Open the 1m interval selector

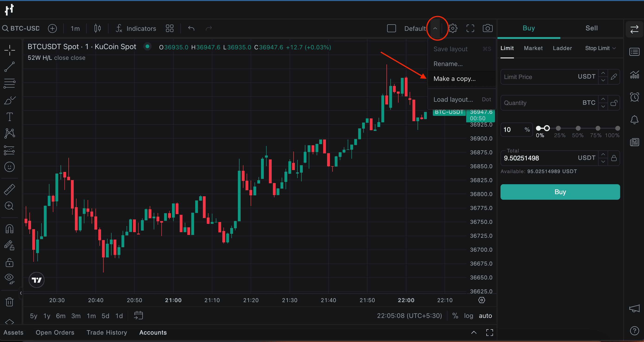pyautogui.click(x=75, y=28)
